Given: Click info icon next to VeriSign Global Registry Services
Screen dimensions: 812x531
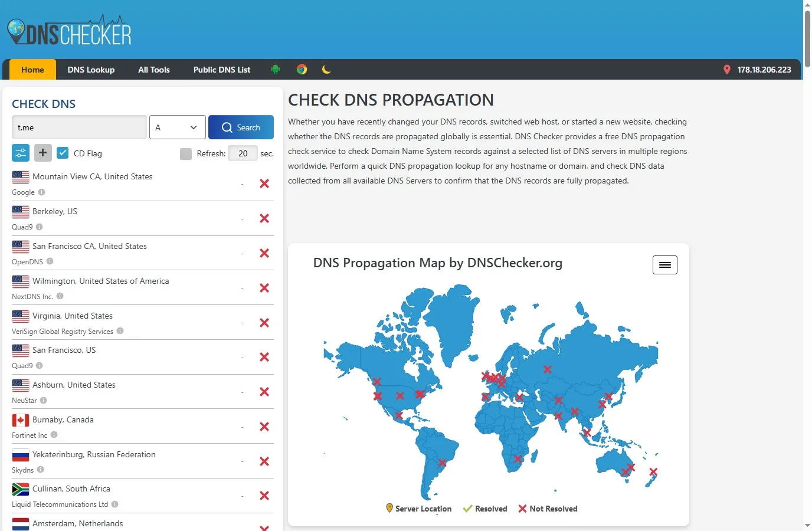Looking at the screenshot, I should click(x=120, y=331).
